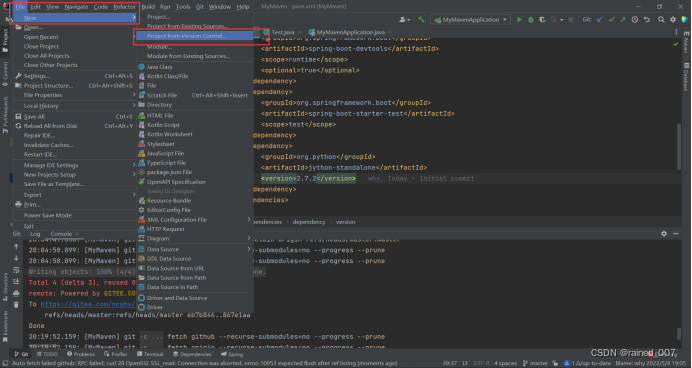Open the Edit menu in menu bar

35,7
